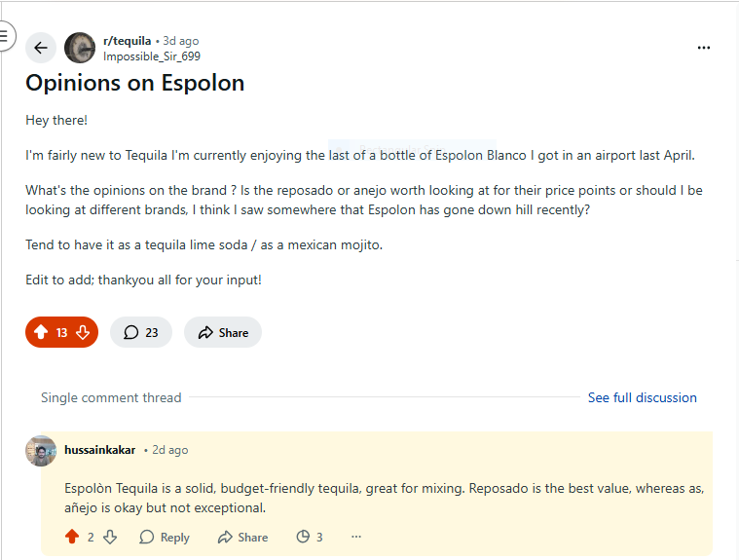This screenshot has width=739, height=560.
Task: Reply to hussainkakar's comment
Action: (165, 537)
